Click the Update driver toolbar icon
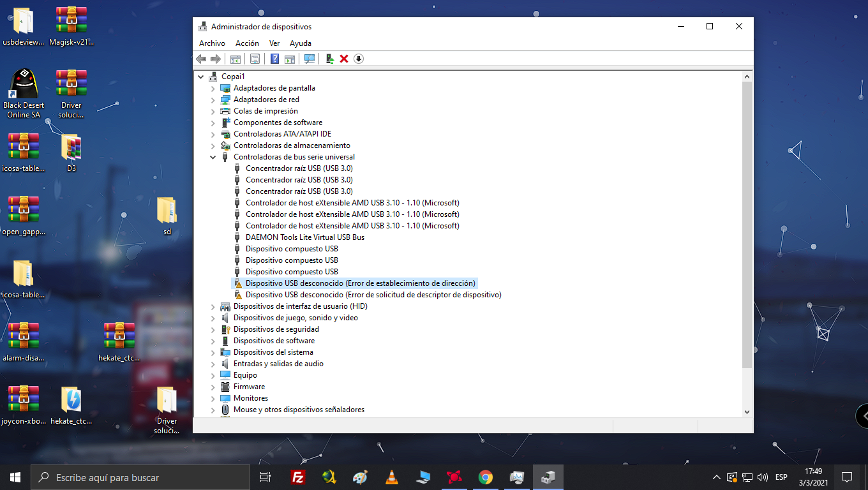 [329, 59]
